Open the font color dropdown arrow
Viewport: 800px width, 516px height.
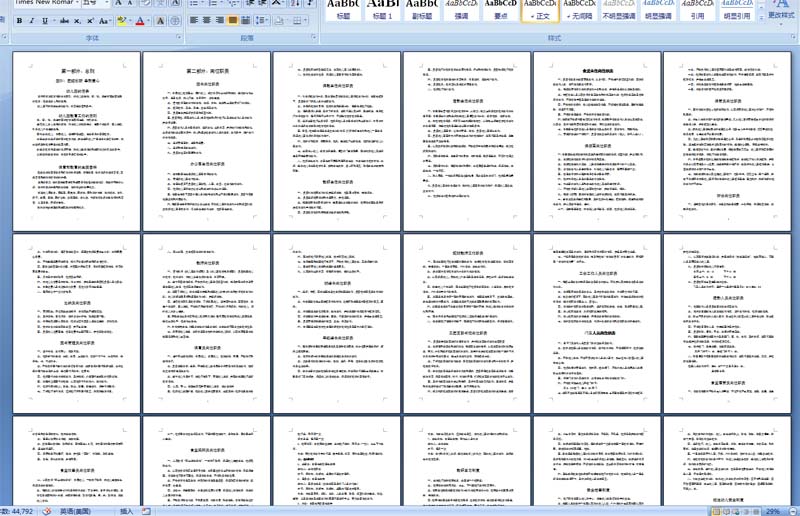point(148,21)
